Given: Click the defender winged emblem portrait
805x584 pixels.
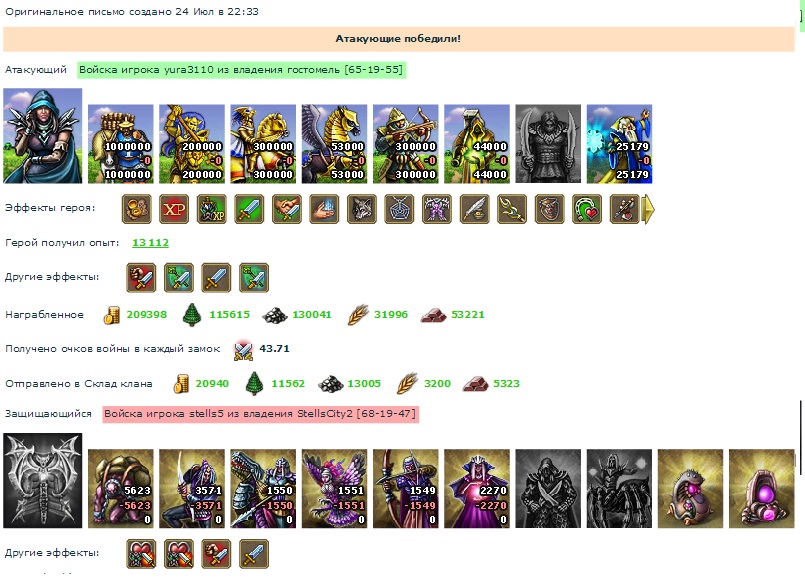Looking at the screenshot, I should click(43, 480).
